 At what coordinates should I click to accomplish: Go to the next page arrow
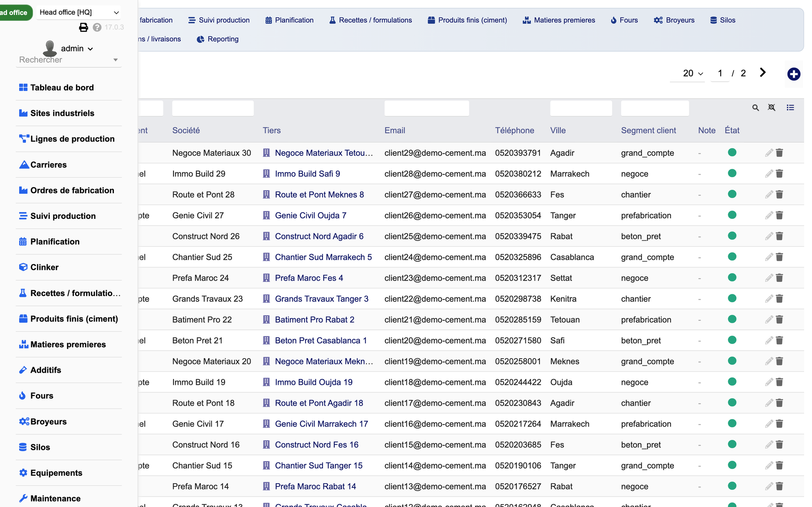(763, 73)
